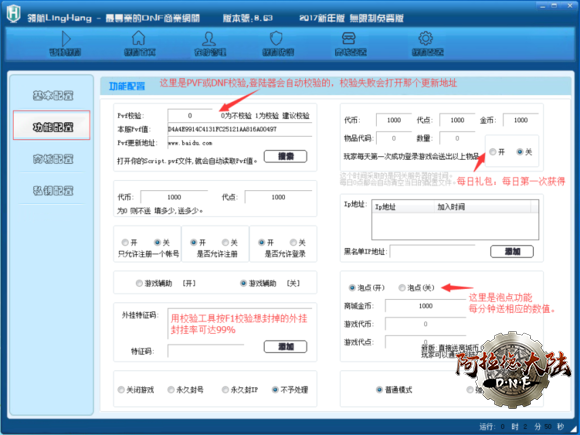The width and height of the screenshot is (580, 435).
Task: Click the 功能配置 panel heading text
Action: coord(127,86)
